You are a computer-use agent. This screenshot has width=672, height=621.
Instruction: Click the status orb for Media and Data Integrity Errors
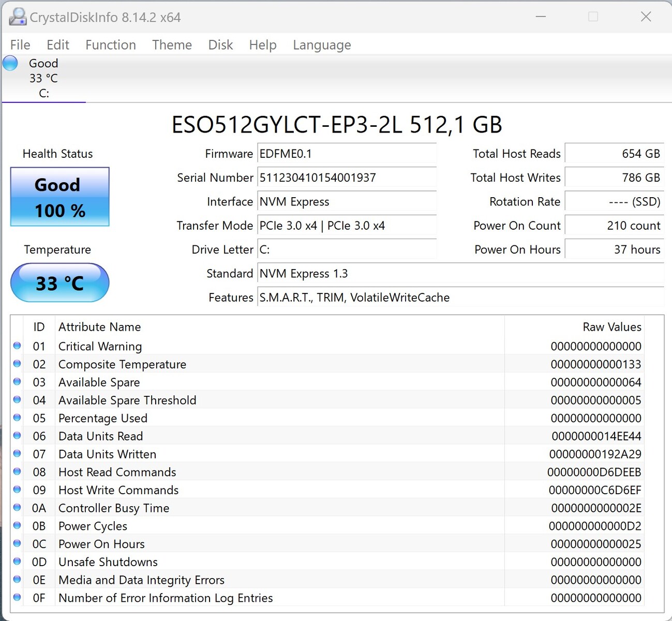coord(17,579)
